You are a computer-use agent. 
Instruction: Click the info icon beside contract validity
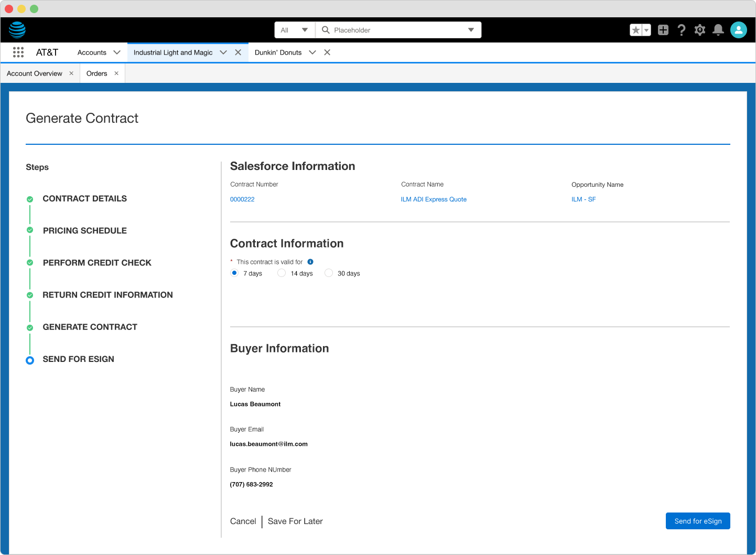pyautogui.click(x=310, y=262)
